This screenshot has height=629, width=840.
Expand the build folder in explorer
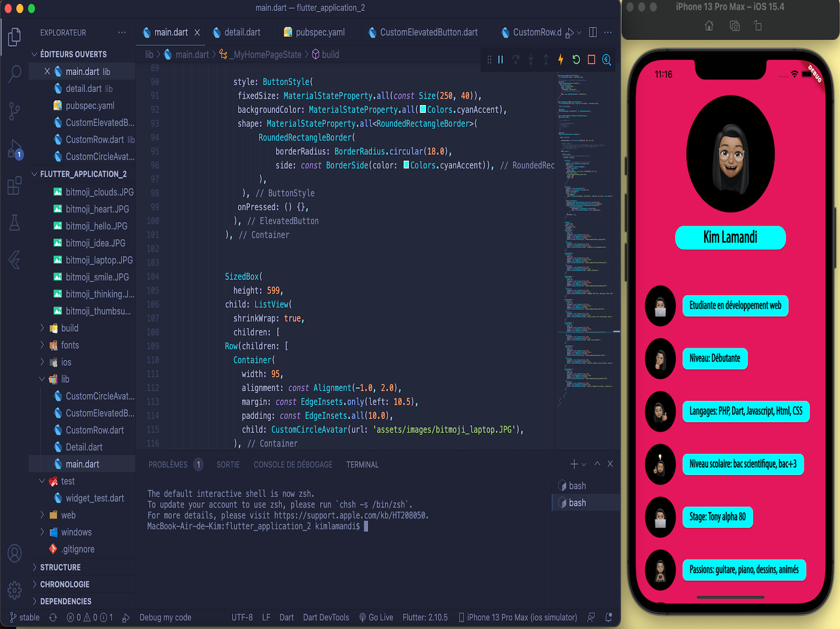tap(69, 328)
